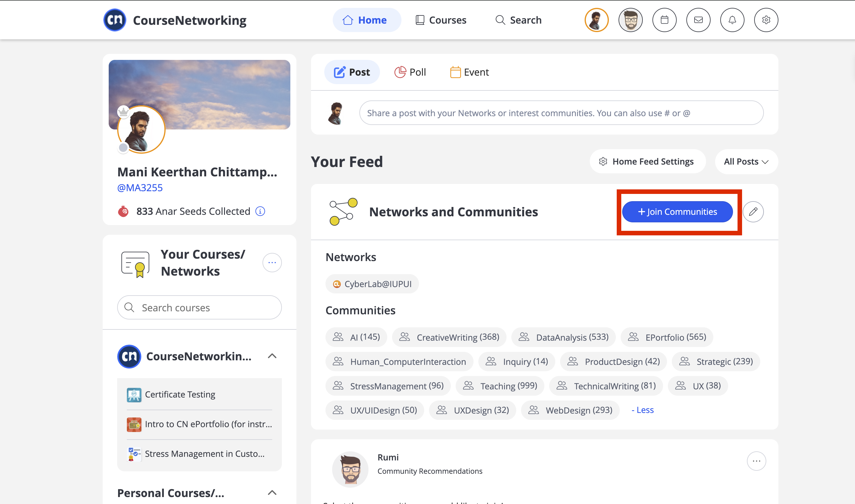Collapse communities with the Less link
855x504 pixels.
pos(642,410)
